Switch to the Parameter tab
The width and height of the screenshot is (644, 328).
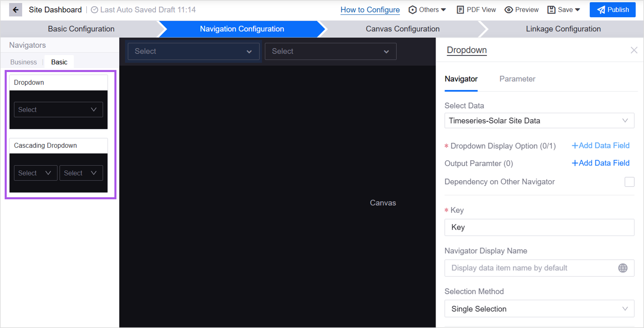tap(517, 79)
